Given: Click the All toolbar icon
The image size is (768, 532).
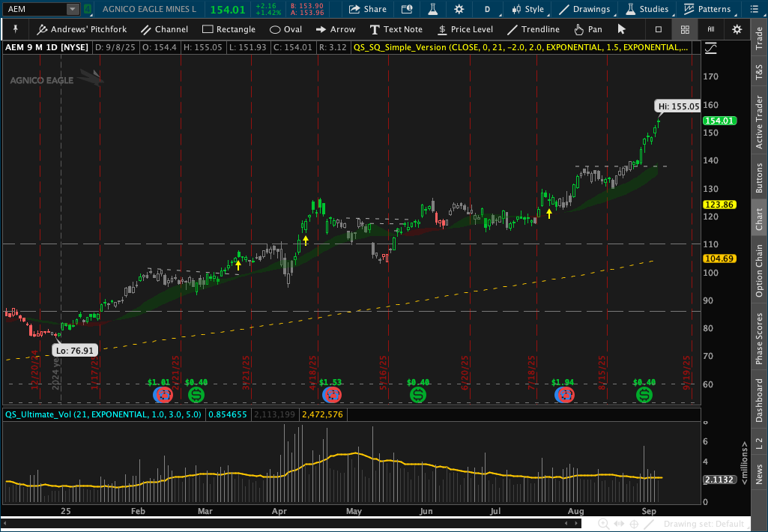Looking at the screenshot, I should [711, 30].
